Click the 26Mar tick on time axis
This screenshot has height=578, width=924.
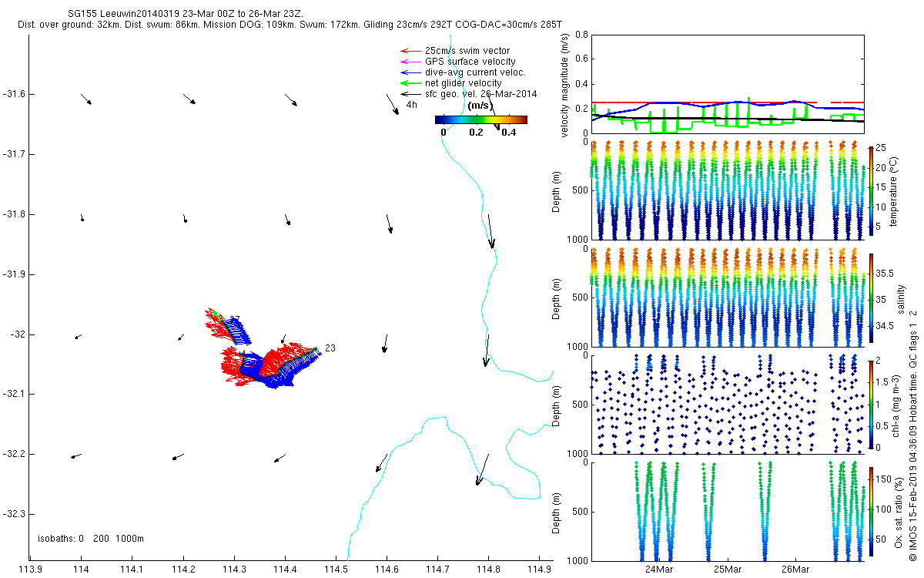click(x=795, y=570)
